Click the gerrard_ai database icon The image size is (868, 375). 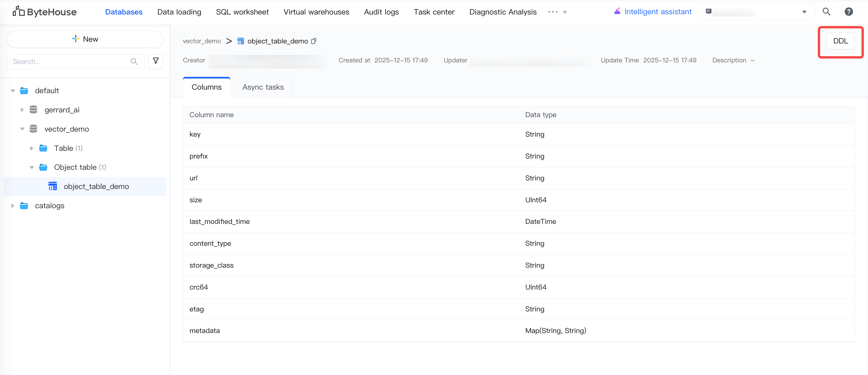(x=33, y=110)
